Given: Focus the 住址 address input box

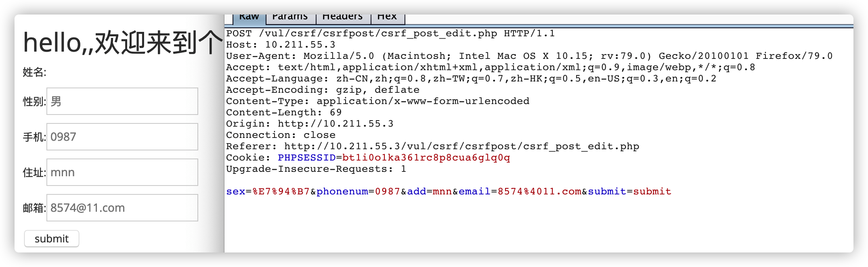Looking at the screenshot, I should [x=122, y=172].
